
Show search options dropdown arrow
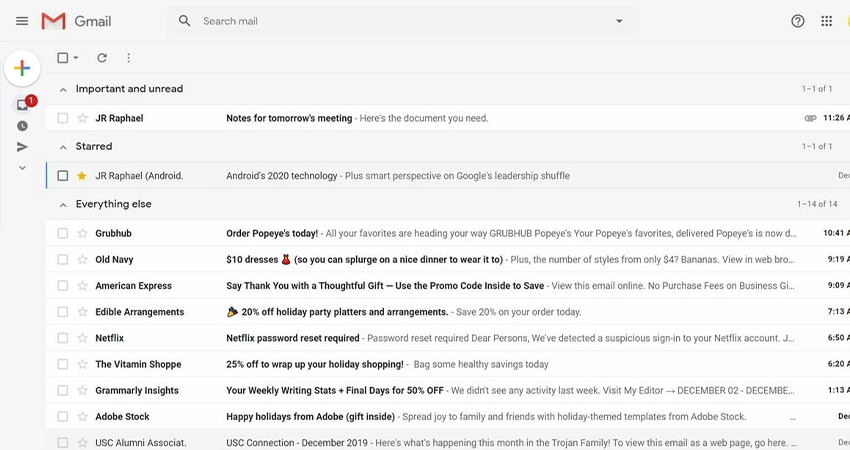619,21
